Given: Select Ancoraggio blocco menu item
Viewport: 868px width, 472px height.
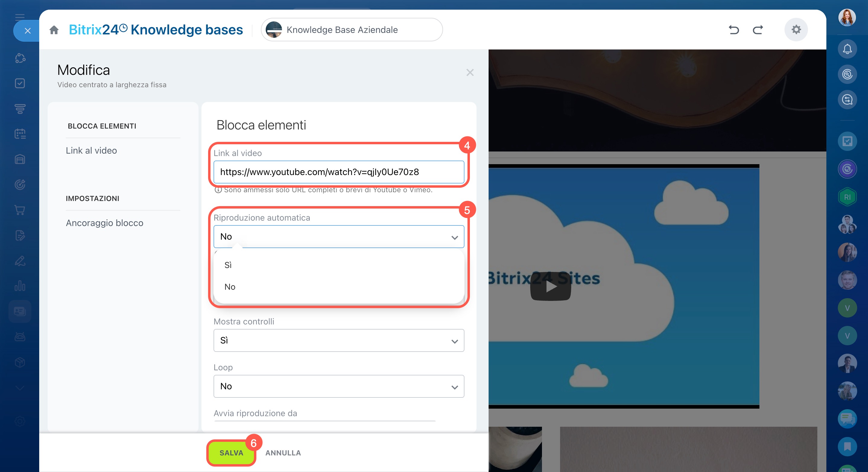Looking at the screenshot, I should [x=104, y=223].
